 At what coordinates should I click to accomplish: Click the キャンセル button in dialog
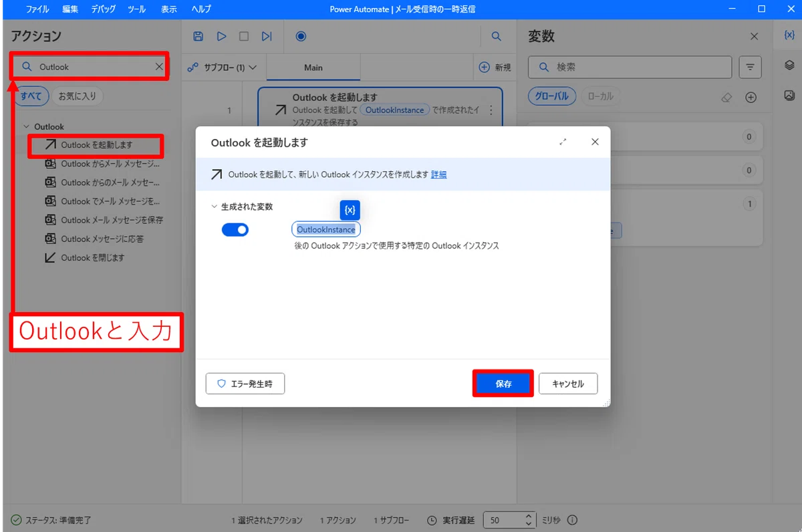[x=568, y=384]
